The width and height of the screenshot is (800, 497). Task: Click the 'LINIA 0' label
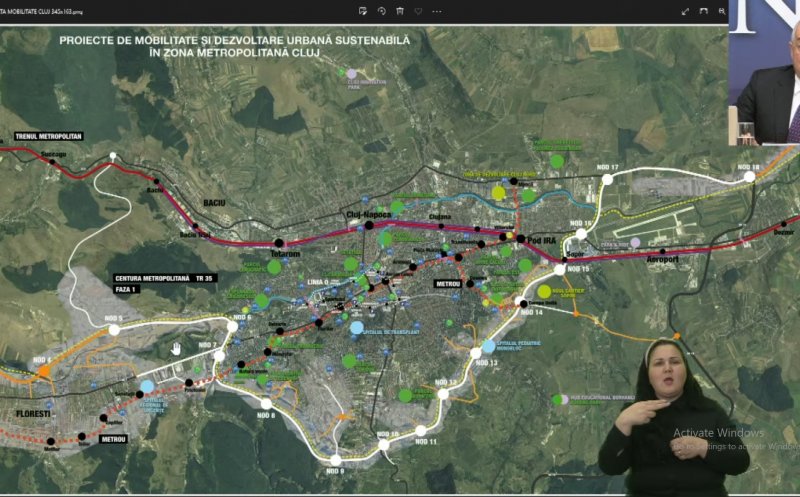[x=318, y=282]
